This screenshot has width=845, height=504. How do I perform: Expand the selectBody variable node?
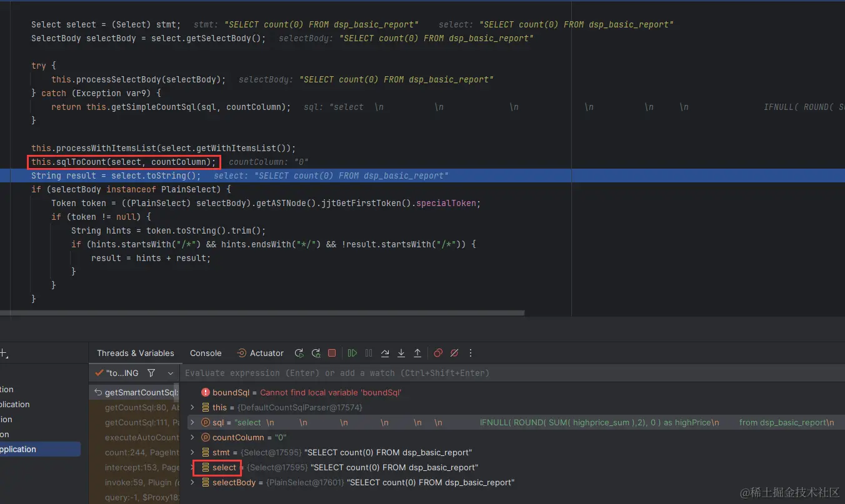click(192, 482)
